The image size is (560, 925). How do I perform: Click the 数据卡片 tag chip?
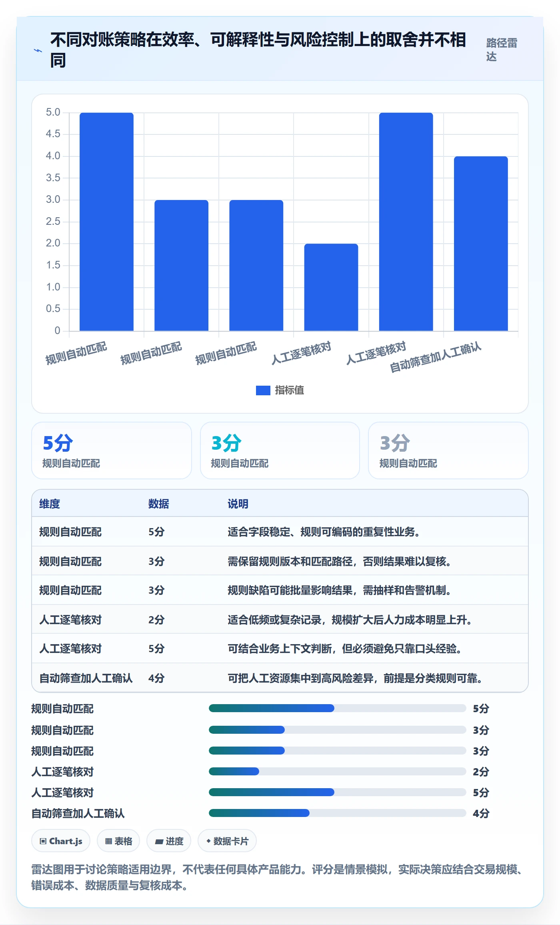227,841
